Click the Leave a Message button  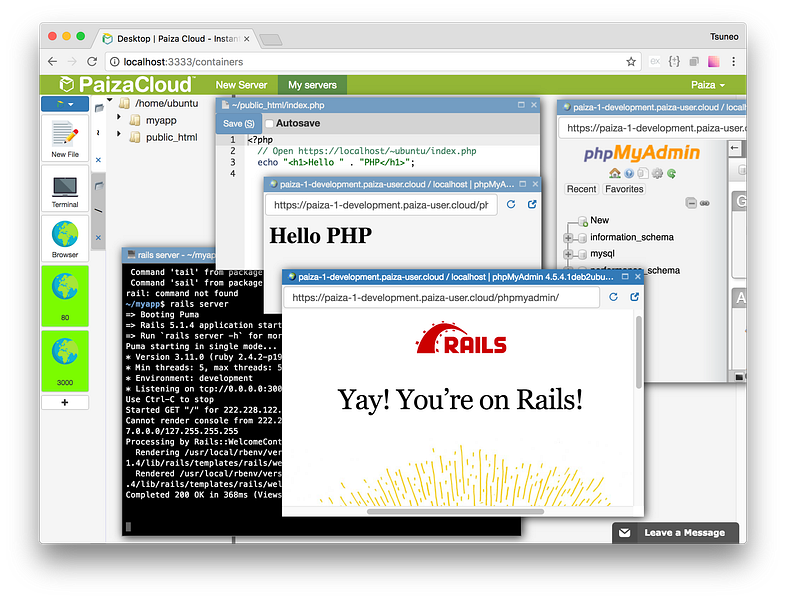pyautogui.click(x=675, y=533)
